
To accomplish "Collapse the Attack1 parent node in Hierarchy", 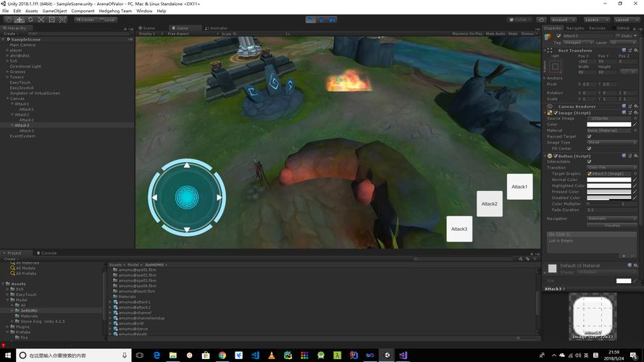I will [x=12, y=104].
